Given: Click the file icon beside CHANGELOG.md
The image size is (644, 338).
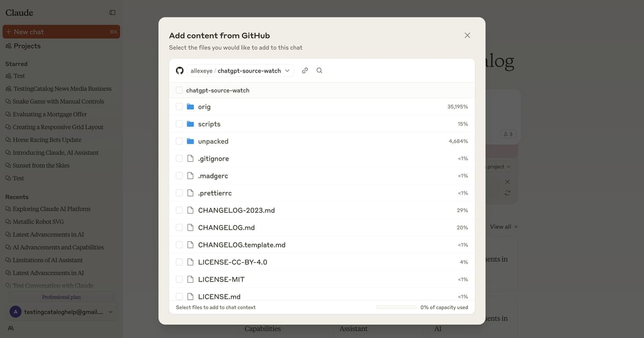Looking at the screenshot, I should click(x=191, y=227).
